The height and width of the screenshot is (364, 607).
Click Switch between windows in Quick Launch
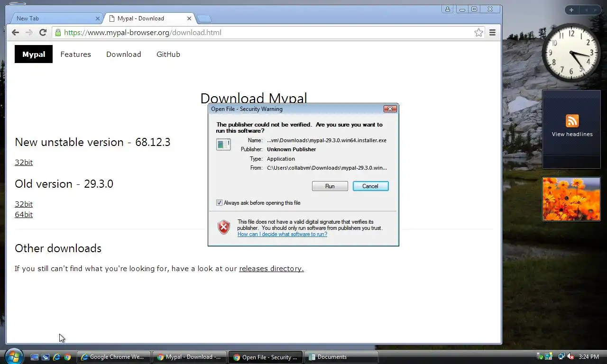click(46, 357)
